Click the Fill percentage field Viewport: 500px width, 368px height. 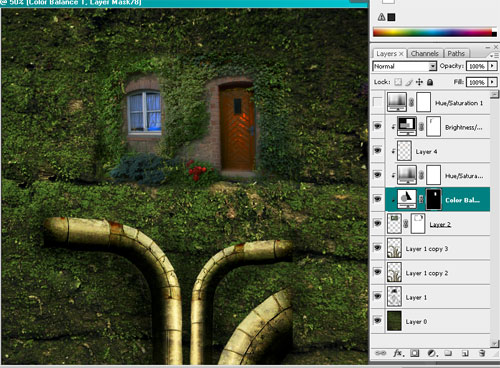[x=477, y=82]
